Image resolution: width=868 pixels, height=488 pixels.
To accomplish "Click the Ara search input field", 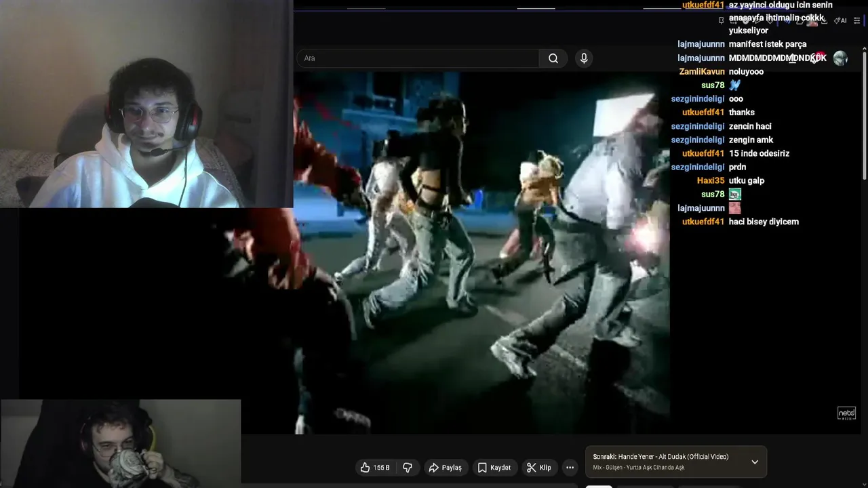I will point(418,58).
